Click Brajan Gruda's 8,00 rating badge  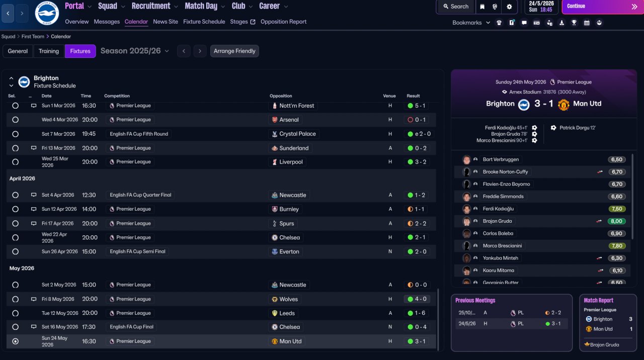tap(617, 221)
